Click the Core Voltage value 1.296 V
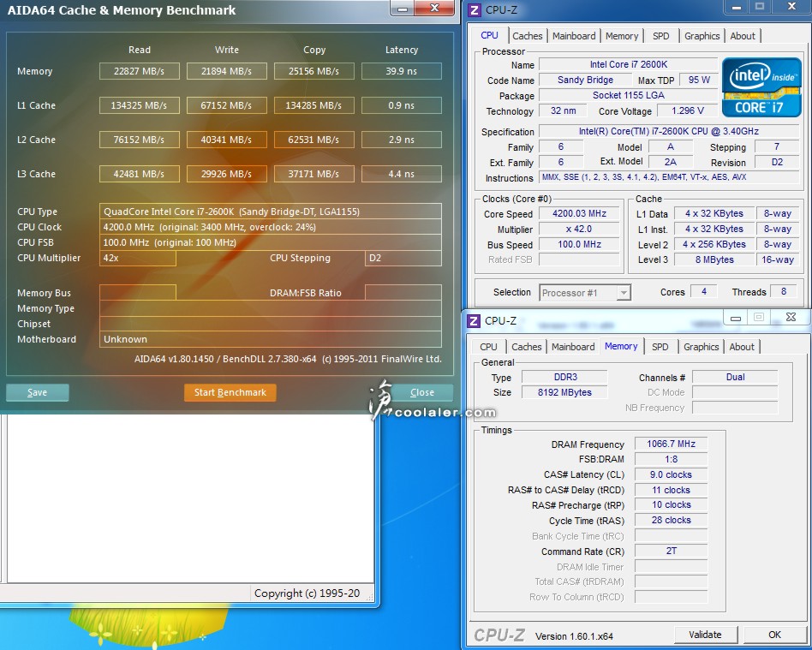 688,110
